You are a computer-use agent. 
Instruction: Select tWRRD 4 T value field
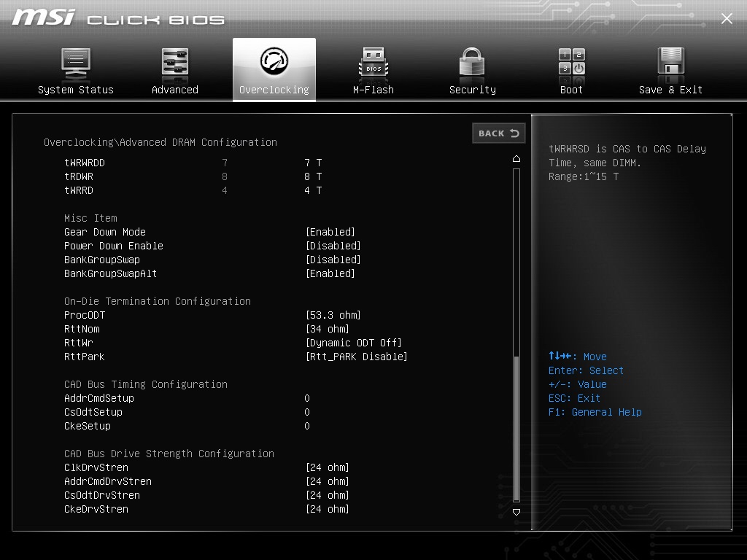tap(313, 190)
